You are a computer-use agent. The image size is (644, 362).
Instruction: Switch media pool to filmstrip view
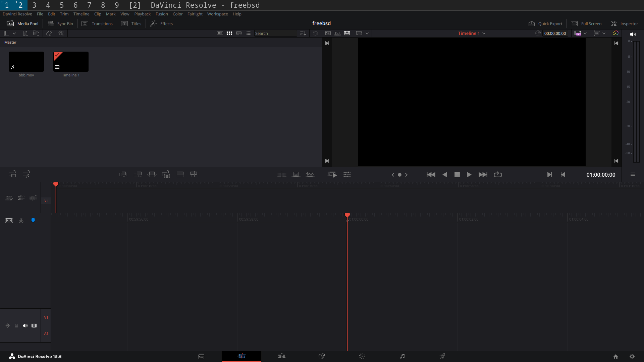click(239, 33)
